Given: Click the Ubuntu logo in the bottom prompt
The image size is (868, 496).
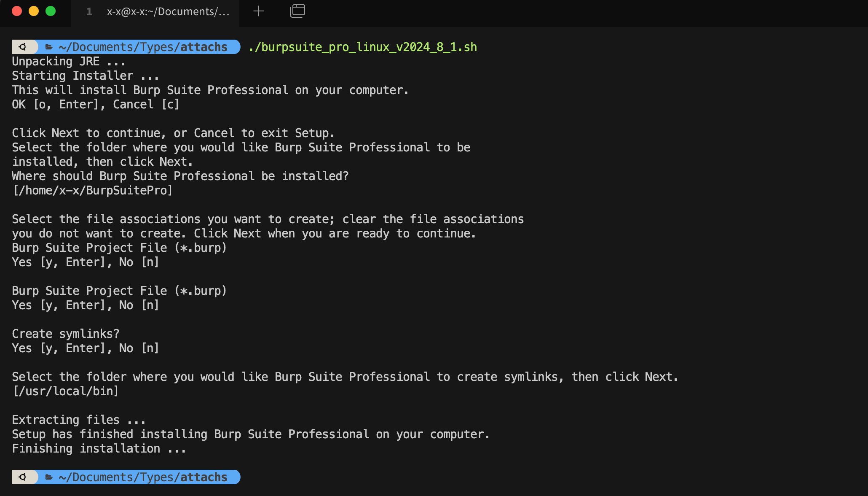Looking at the screenshot, I should [22, 477].
